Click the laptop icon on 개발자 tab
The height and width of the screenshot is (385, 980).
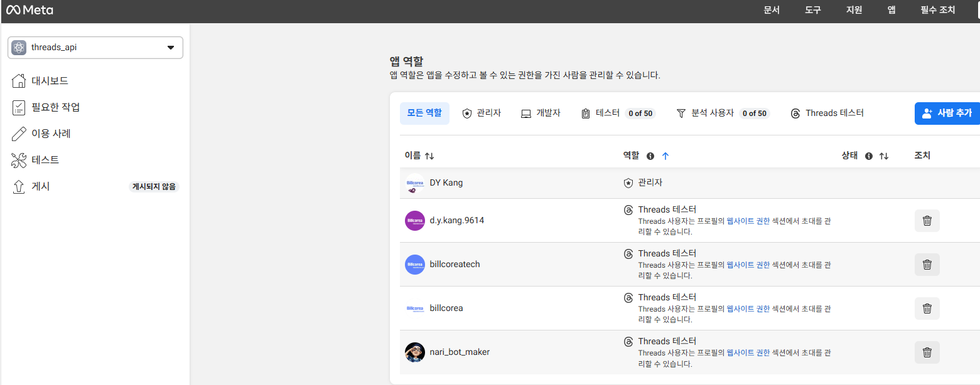tap(526, 113)
